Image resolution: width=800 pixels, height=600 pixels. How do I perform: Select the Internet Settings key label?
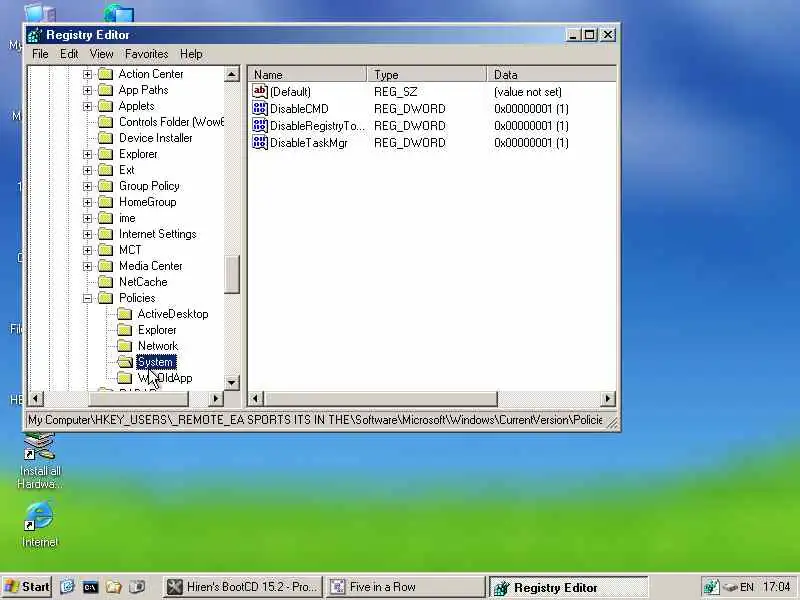point(158,234)
